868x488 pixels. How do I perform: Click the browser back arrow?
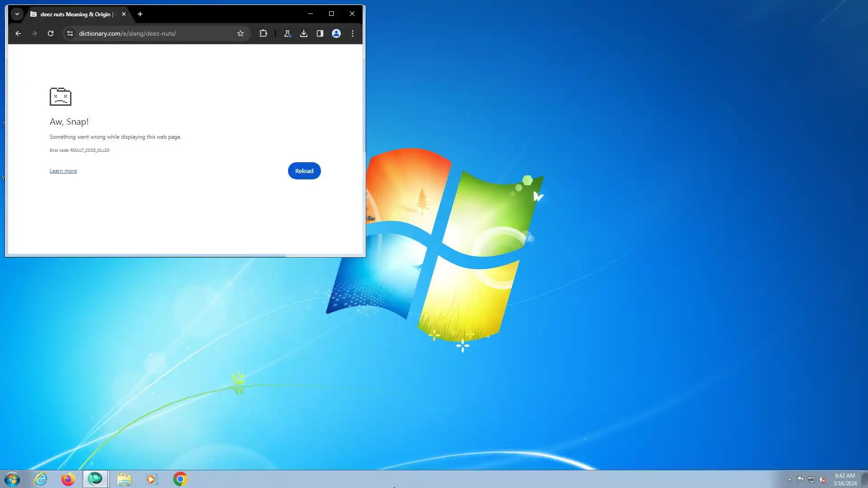point(18,33)
